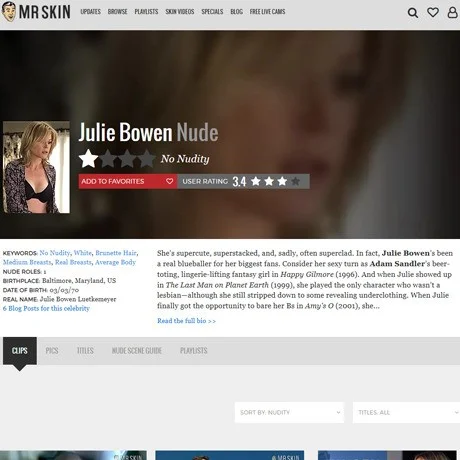Rate one star on user rating
The width and height of the screenshot is (460, 460).
(256, 181)
